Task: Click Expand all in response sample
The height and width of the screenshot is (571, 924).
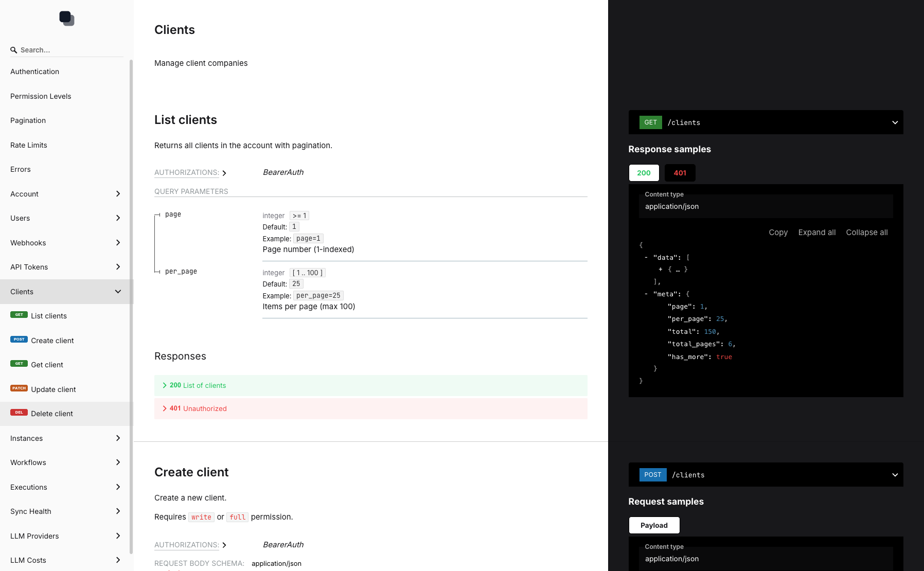Action: tap(816, 233)
